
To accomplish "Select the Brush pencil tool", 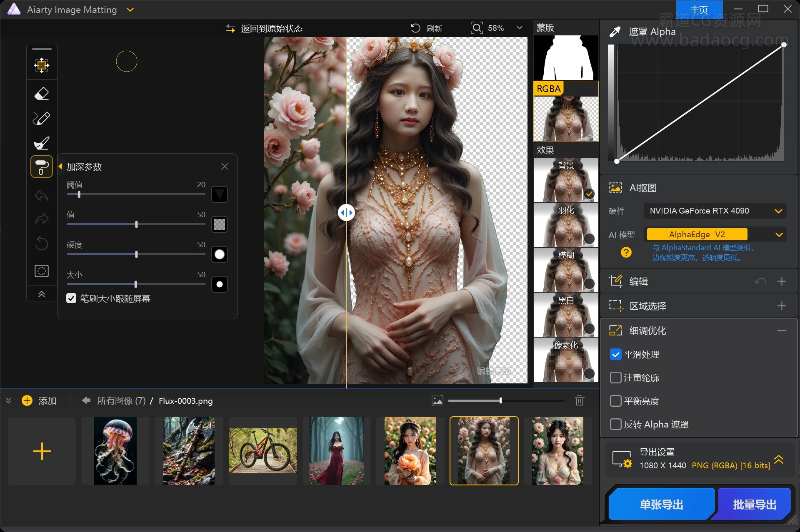I will 42,119.
